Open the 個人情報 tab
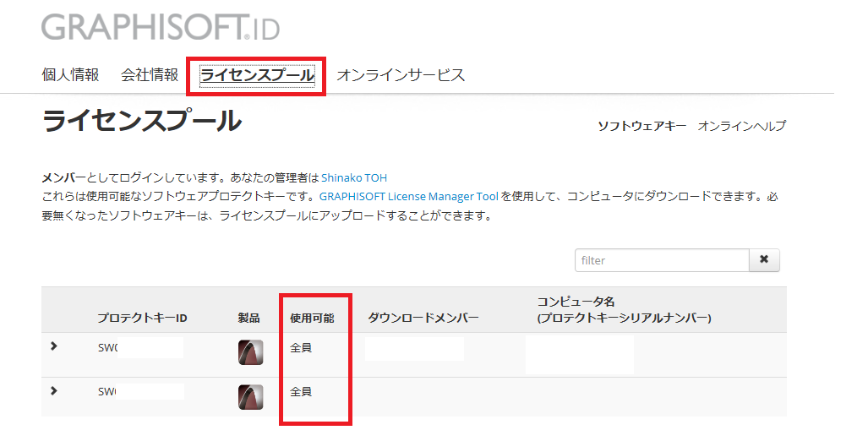 (x=70, y=74)
